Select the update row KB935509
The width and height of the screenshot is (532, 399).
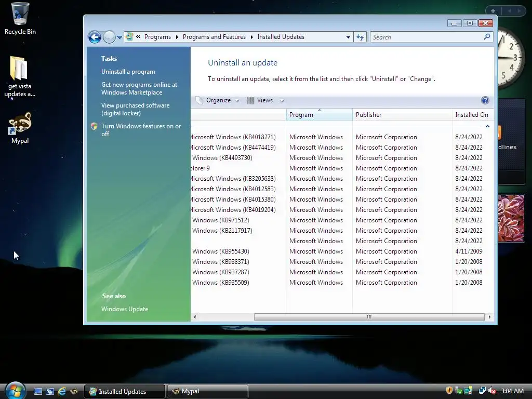point(341,283)
